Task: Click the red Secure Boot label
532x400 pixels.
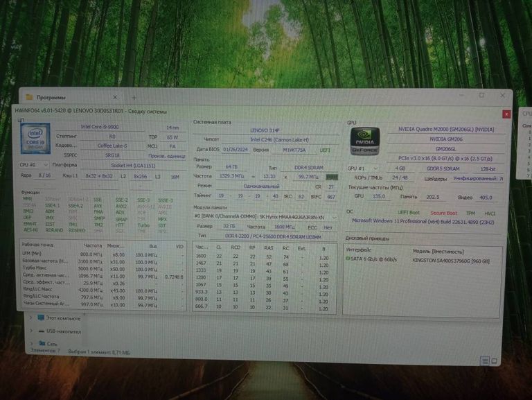Action: click(x=444, y=213)
